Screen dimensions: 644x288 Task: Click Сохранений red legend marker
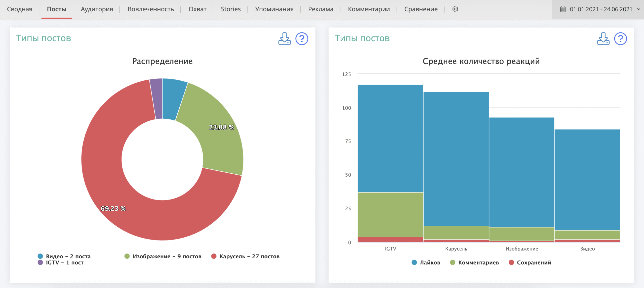point(511,263)
